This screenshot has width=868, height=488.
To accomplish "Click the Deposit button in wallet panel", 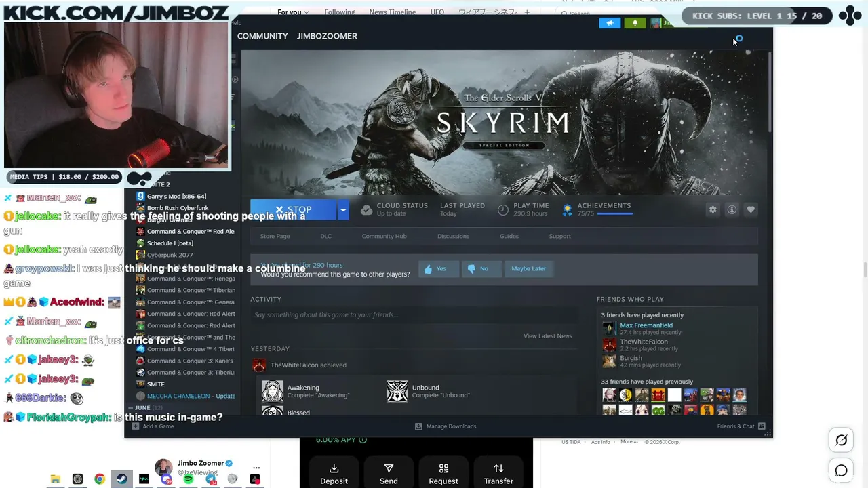I will click(x=334, y=474).
